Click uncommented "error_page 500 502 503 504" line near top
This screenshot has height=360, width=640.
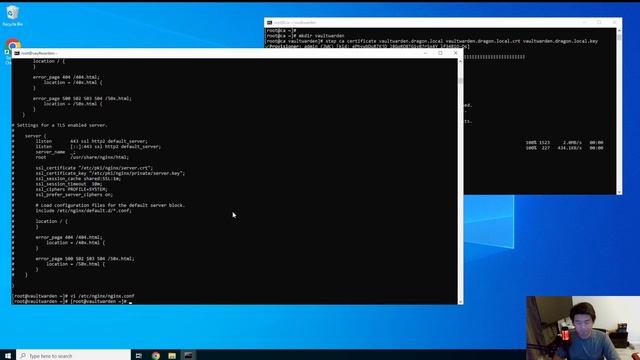tap(82, 98)
